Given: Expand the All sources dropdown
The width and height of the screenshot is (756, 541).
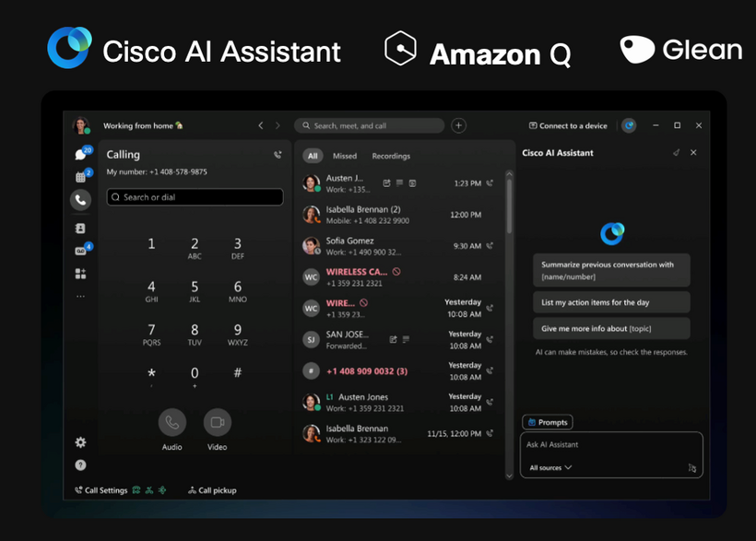Looking at the screenshot, I should tap(550, 467).
